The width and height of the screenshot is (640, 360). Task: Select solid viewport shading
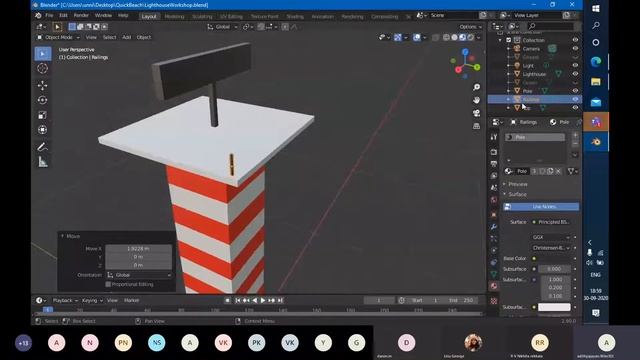[454, 37]
